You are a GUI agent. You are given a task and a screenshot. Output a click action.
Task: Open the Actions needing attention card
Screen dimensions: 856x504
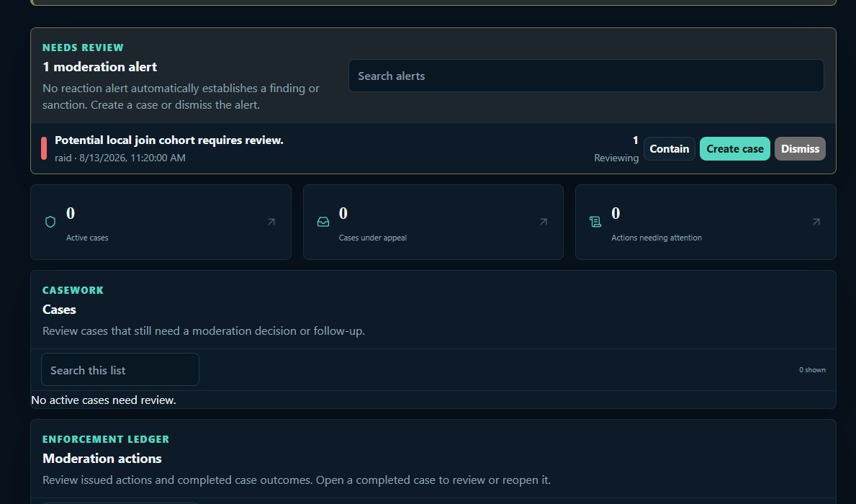pyautogui.click(x=706, y=222)
